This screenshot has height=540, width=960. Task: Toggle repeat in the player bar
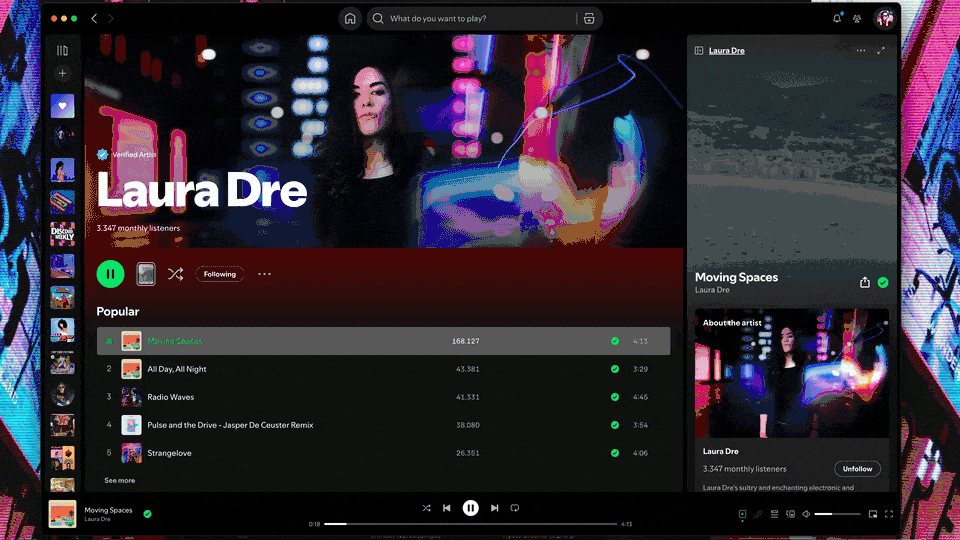pyautogui.click(x=515, y=508)
